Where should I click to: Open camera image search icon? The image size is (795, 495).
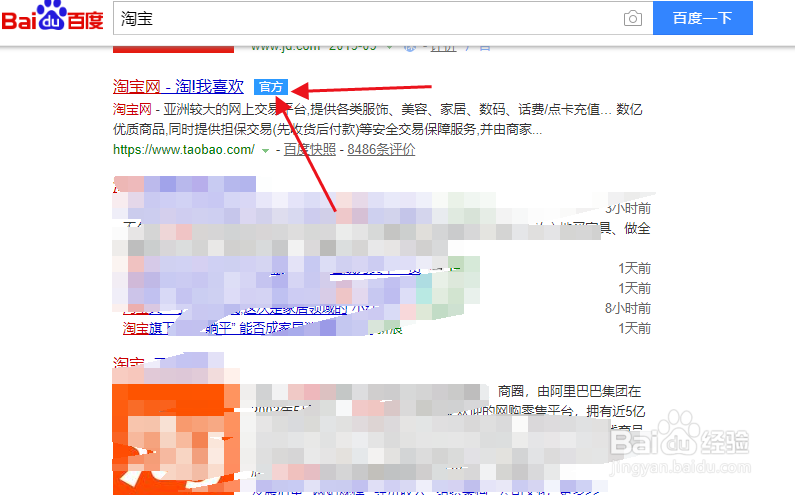coord(632,19)
